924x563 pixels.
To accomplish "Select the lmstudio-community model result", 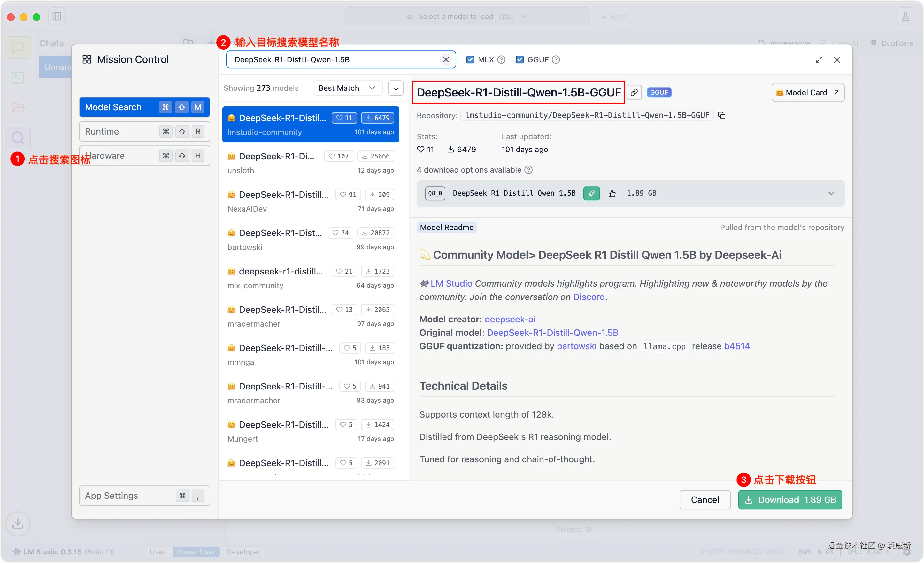I will tap(311, 125).
